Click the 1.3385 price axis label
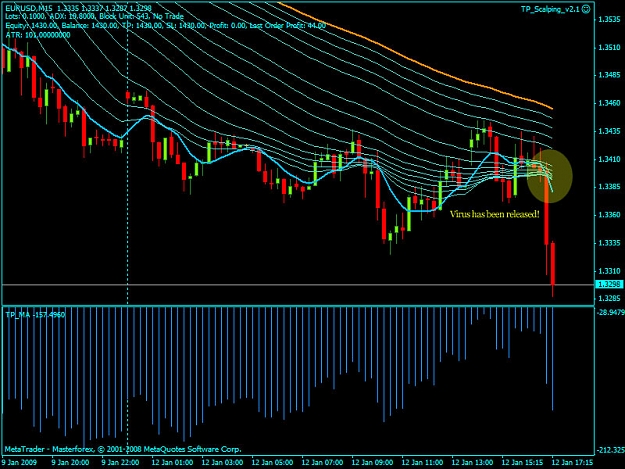 [x=609, y=186]
